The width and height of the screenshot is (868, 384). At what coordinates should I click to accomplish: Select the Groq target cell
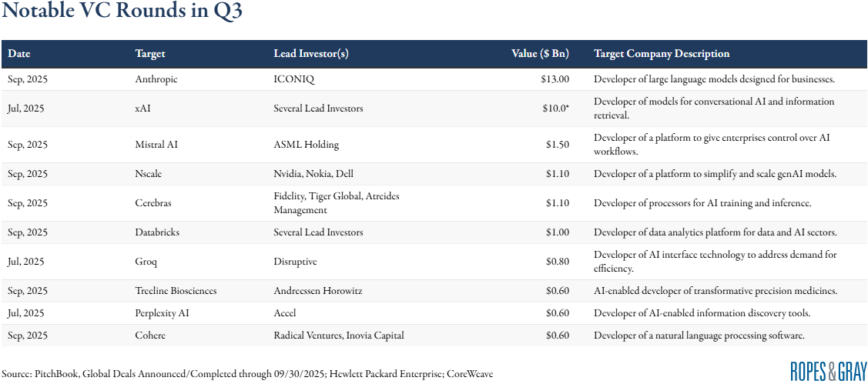point(146,262)
